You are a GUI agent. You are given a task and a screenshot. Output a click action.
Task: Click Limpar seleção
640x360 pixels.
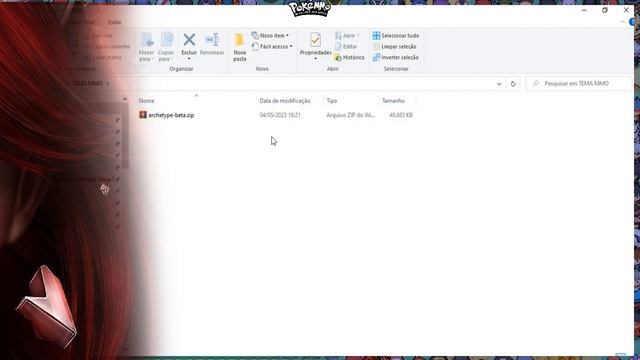[x=394, y=47]
